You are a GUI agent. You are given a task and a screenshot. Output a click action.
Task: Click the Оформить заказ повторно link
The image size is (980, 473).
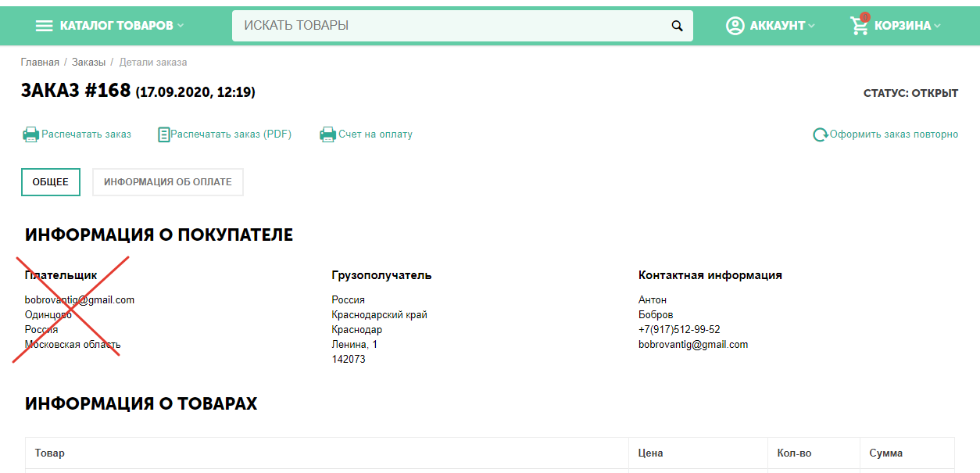point(894,134)
